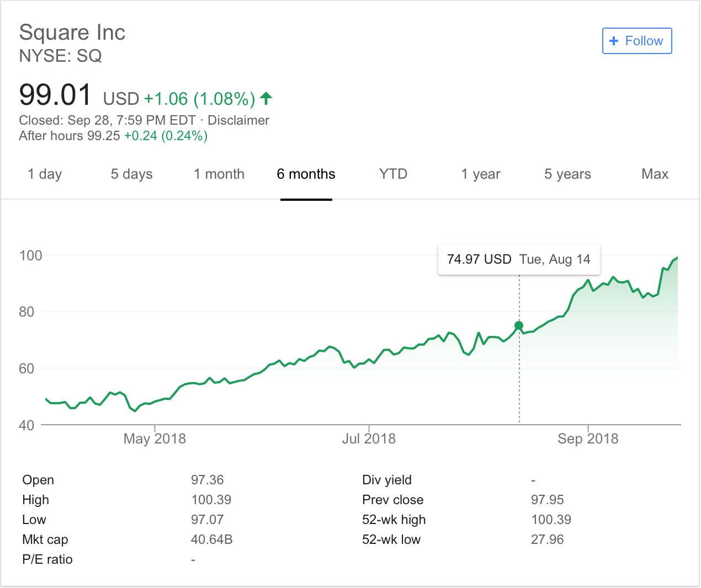
Task: Select the 6 months tab
Action: pyautogui.click(x=306, y=174)
